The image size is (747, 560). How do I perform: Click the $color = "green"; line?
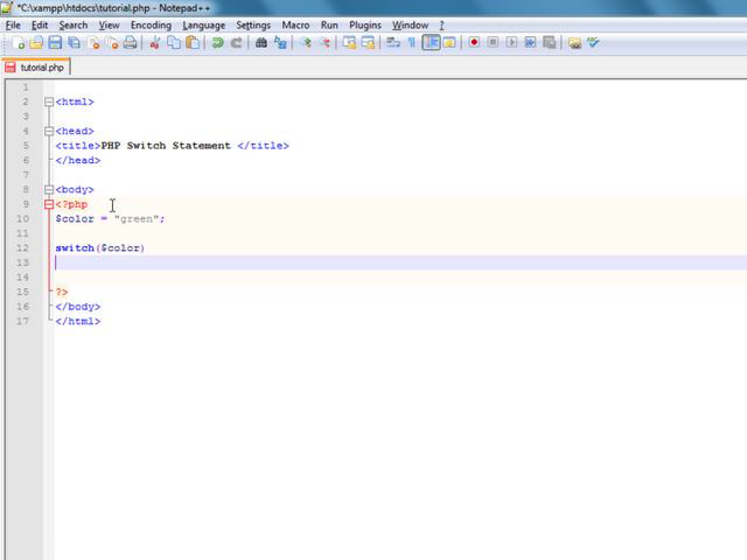tap(110, 219)
